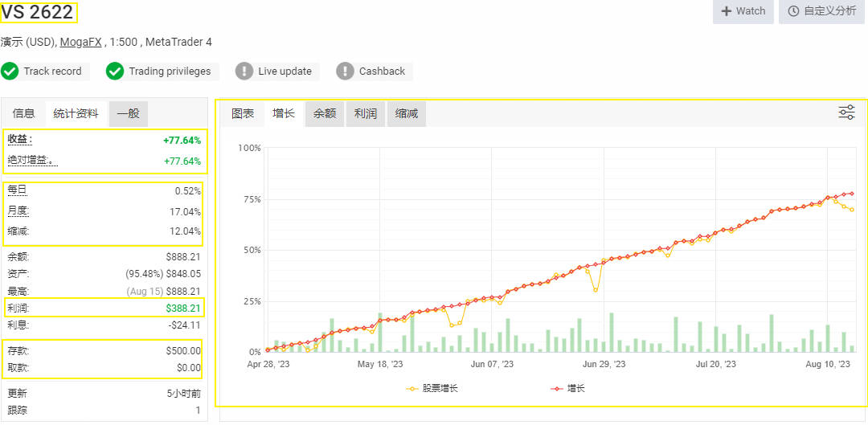Image resolution: width=868 pixels, height=425 pixels.
Task: Click the $888.21 余额 value
Action: pos(183,257)
